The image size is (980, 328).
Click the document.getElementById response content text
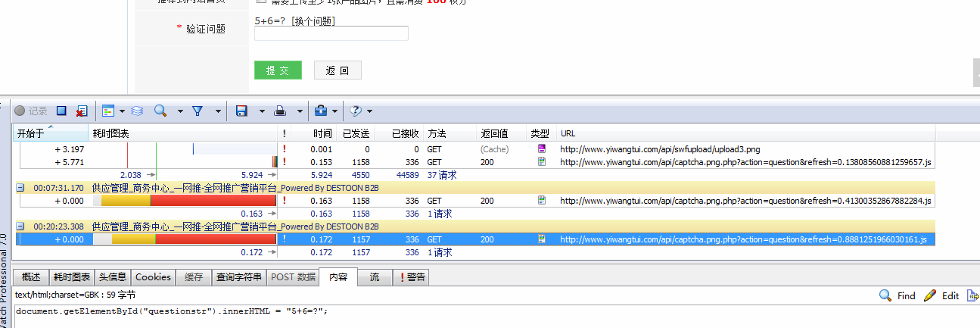click(172, 311)
